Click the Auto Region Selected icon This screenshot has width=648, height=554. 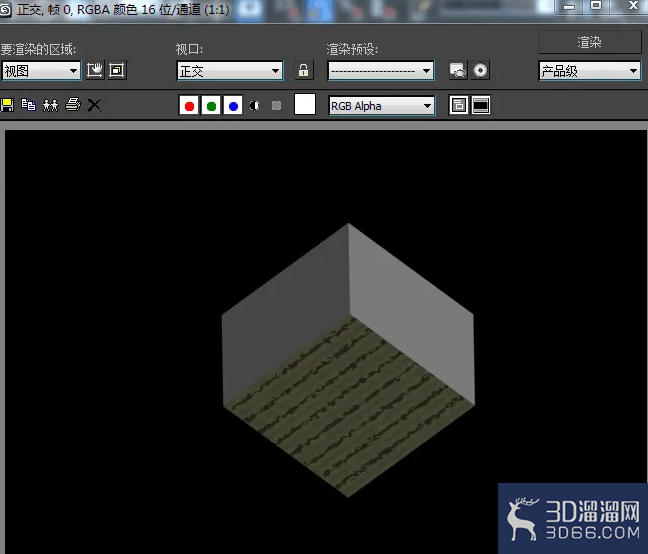[x=117, y=70]
